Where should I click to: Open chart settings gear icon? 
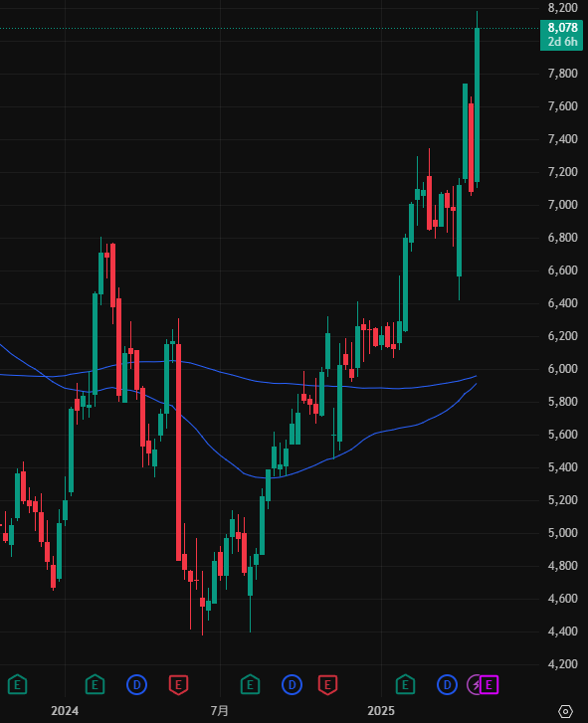565,711
